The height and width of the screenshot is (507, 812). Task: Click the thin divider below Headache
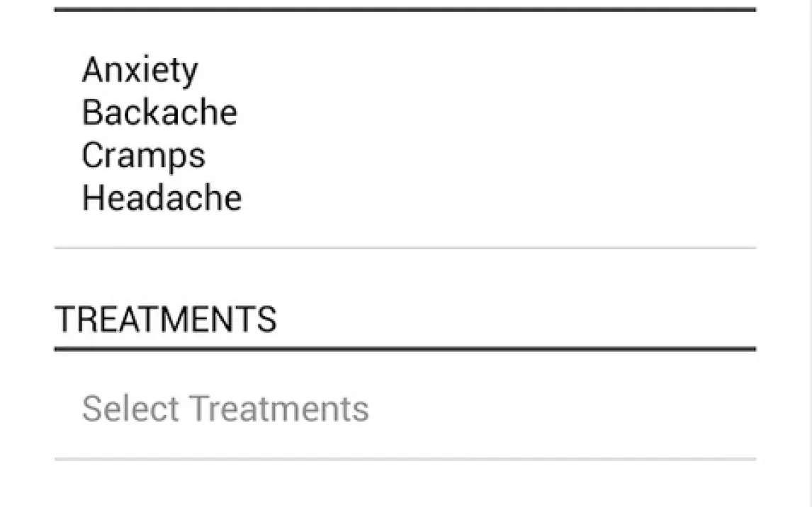(x=405, y=249)
